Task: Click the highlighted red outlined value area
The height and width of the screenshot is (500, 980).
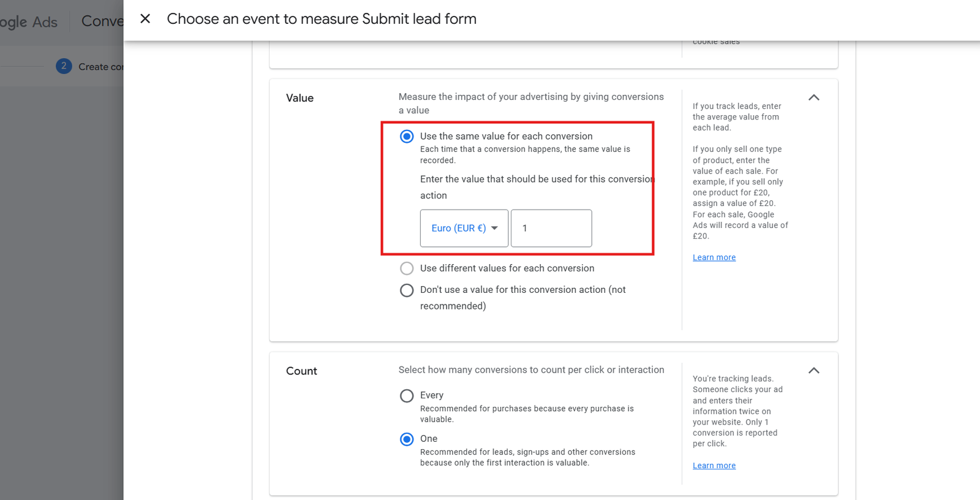Action: [518, 188]
